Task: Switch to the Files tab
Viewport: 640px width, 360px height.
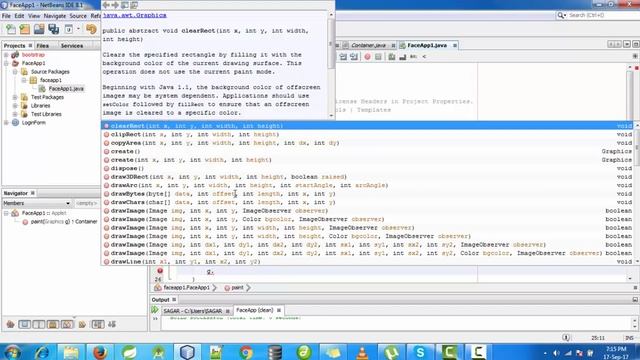Action: click(42, 46)
